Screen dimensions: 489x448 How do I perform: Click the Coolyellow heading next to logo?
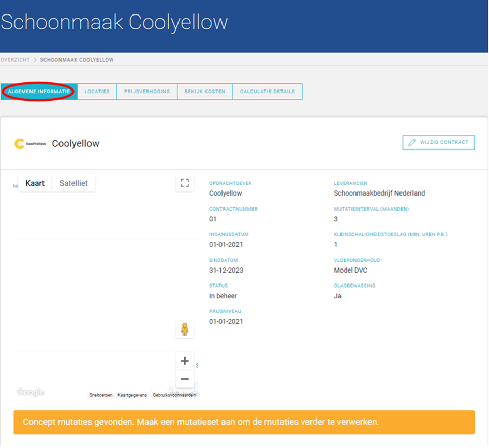76,143
